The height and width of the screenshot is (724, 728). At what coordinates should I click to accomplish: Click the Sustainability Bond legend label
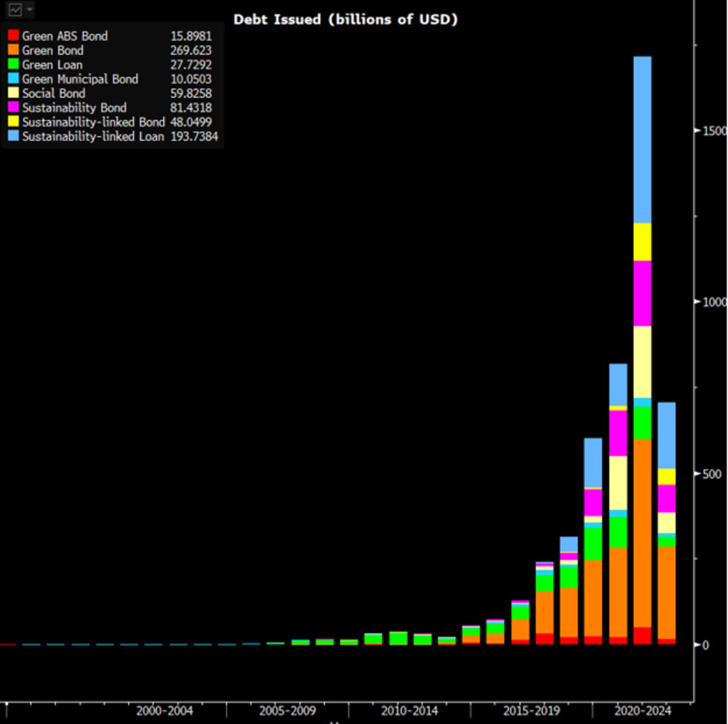[x=74, y=108]
